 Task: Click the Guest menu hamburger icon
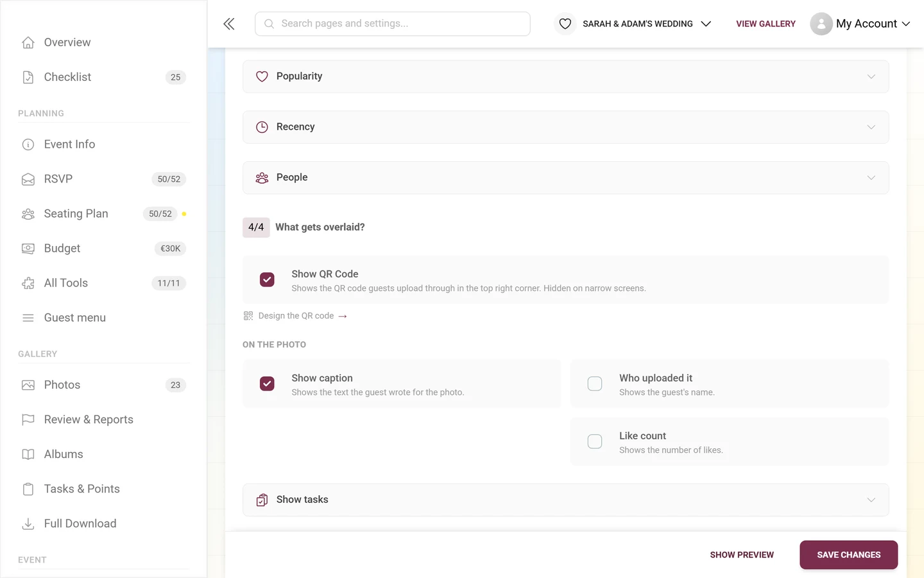pyautogui.click(x=28, y=318)
